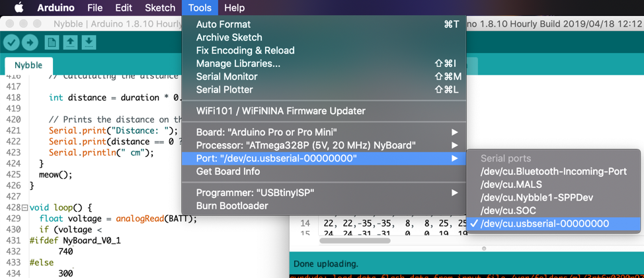Click Burn Bootloader
This screenshot has height=278, width=644.
coord(231,206)
